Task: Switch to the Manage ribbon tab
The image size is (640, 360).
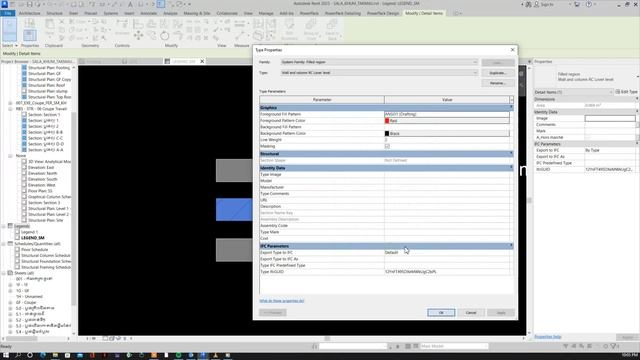Action: tap(266, 13)
